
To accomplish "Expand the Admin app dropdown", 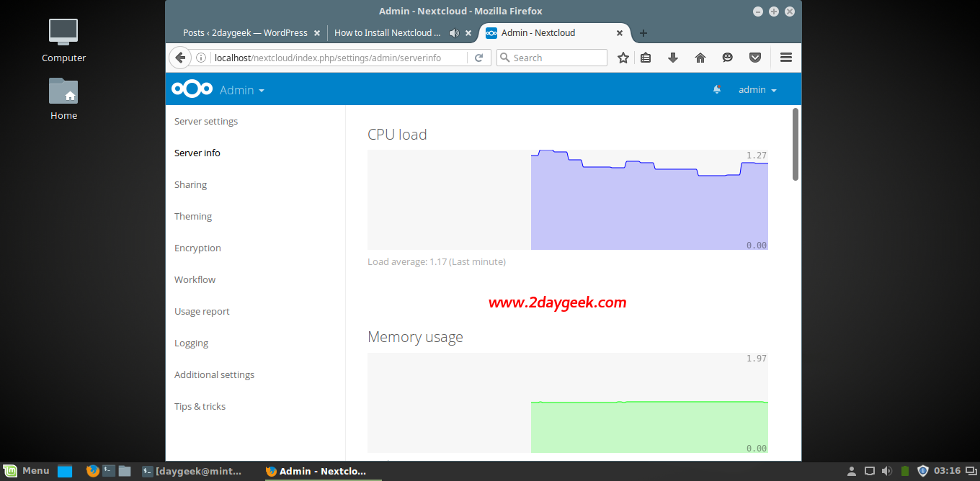I will pos(242,90).
